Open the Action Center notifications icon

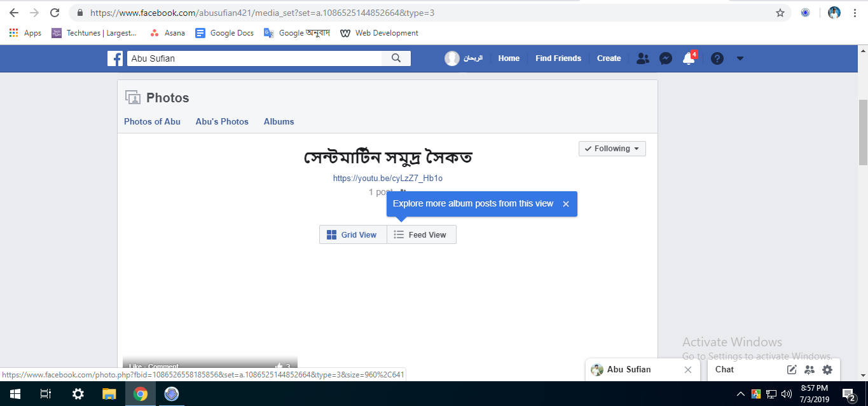[x=848, y=395]
